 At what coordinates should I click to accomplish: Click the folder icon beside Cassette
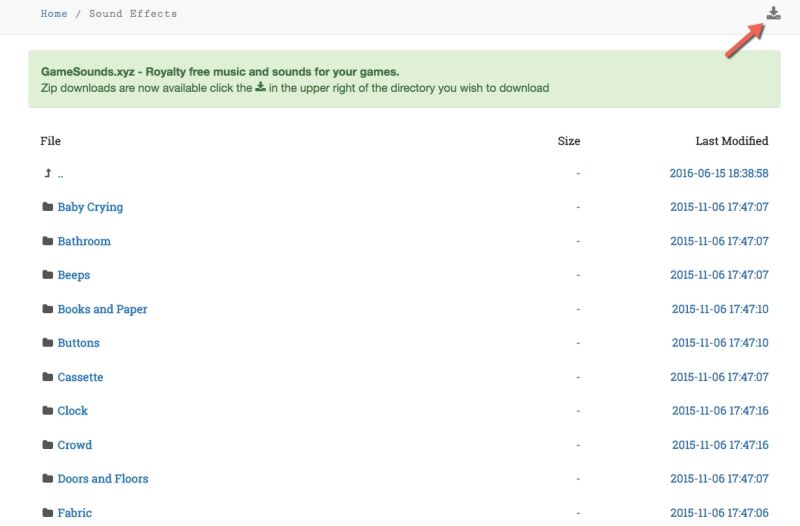click(x=47, y=377)
